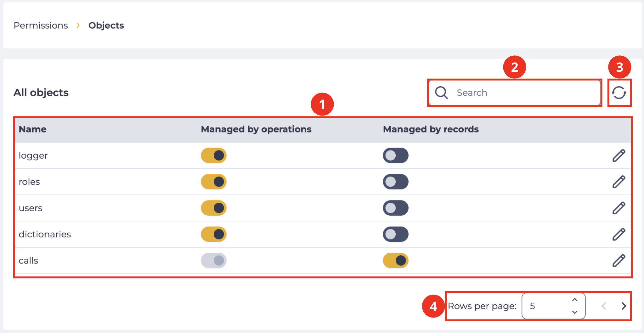
Task: Open the Rows per page dropdown
Action: tap(553, 306)
